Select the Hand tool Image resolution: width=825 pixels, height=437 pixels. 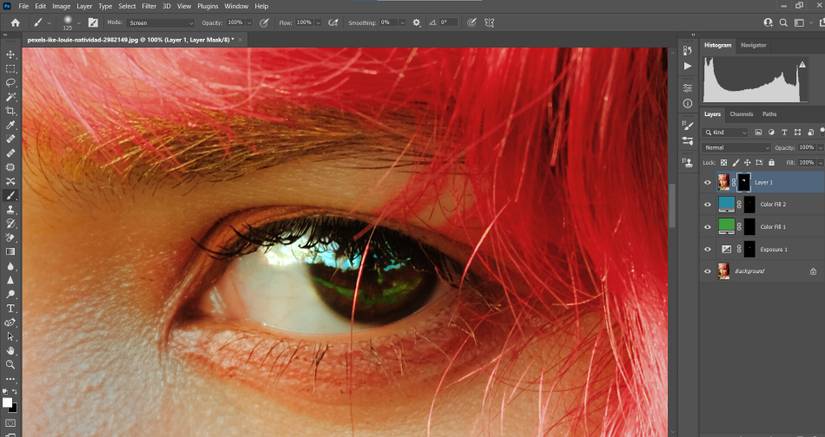11,351
